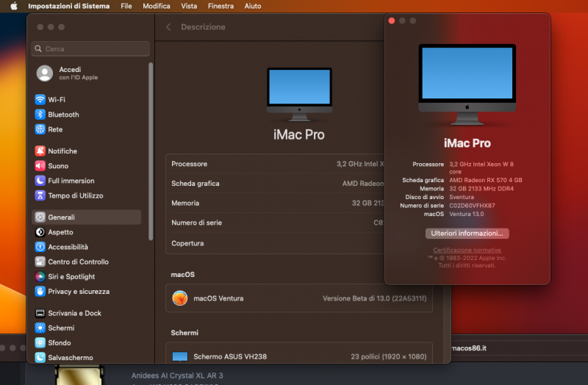Click 32 GB 2133 MHz DDR4 value

pos(481,189)
